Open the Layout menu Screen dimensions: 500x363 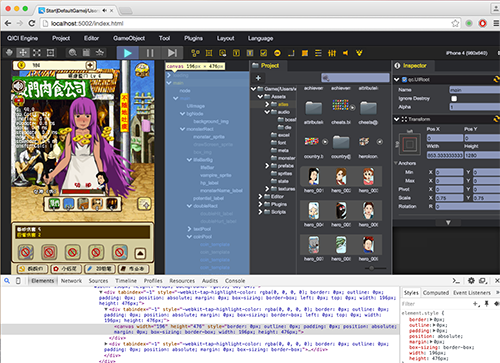(x=226, y=38)
